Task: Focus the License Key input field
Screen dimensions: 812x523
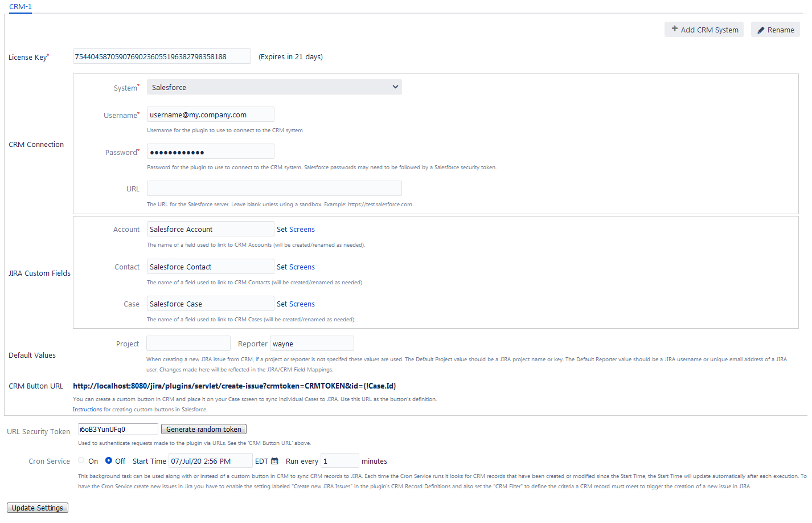Action: (162, 56)
